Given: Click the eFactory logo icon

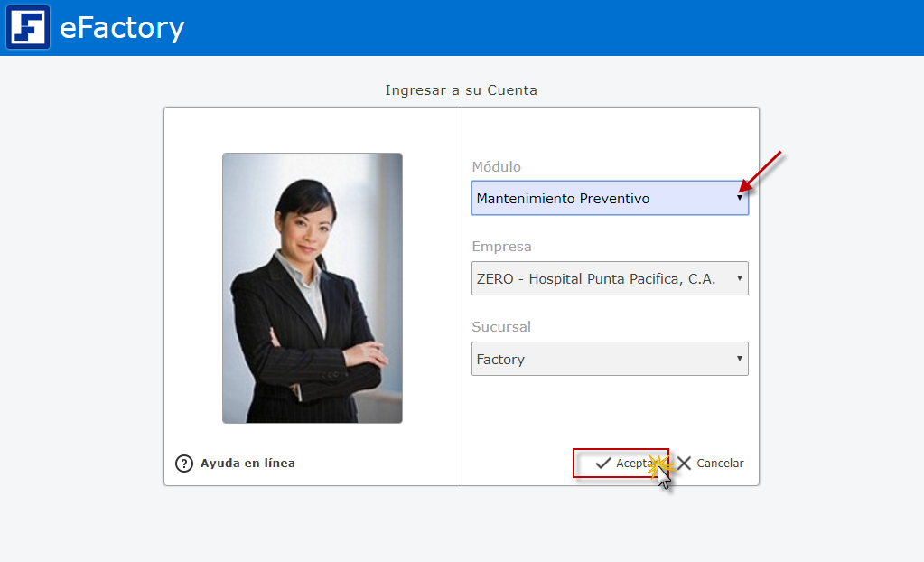Looking at the screenshot, I should [x=28, y=27].
